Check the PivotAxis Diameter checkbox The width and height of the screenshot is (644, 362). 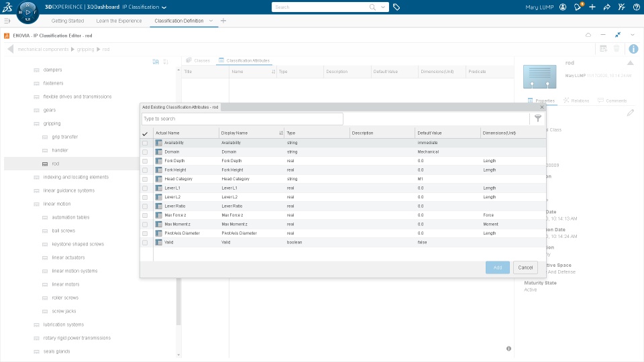(x=145, y=233)
